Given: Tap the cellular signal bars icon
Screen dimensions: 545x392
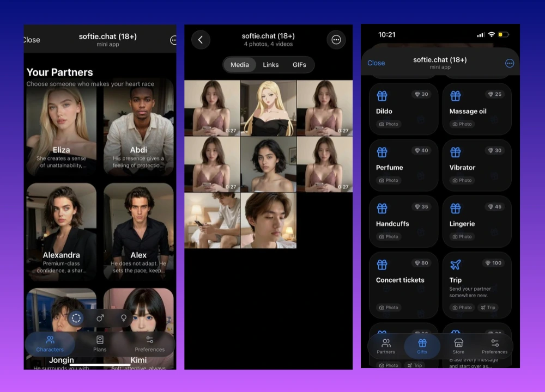Looking at the screenshot, I should tap(481, 35).
